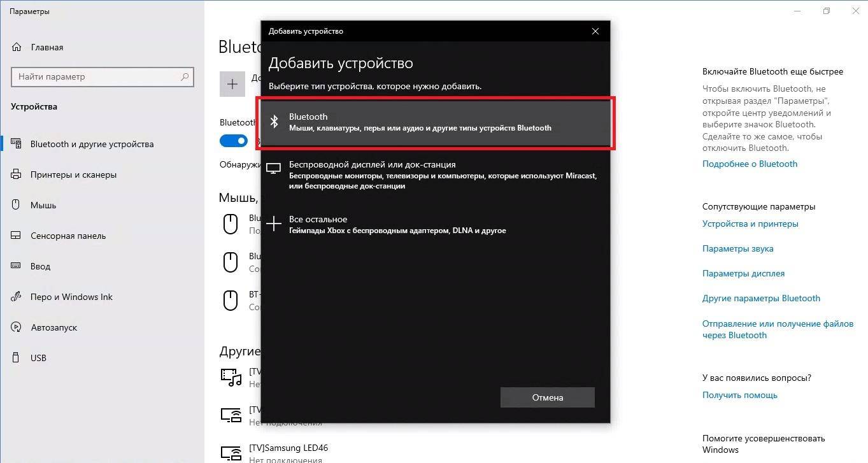Click the printer icon in the sidebar

click(17, 175)
